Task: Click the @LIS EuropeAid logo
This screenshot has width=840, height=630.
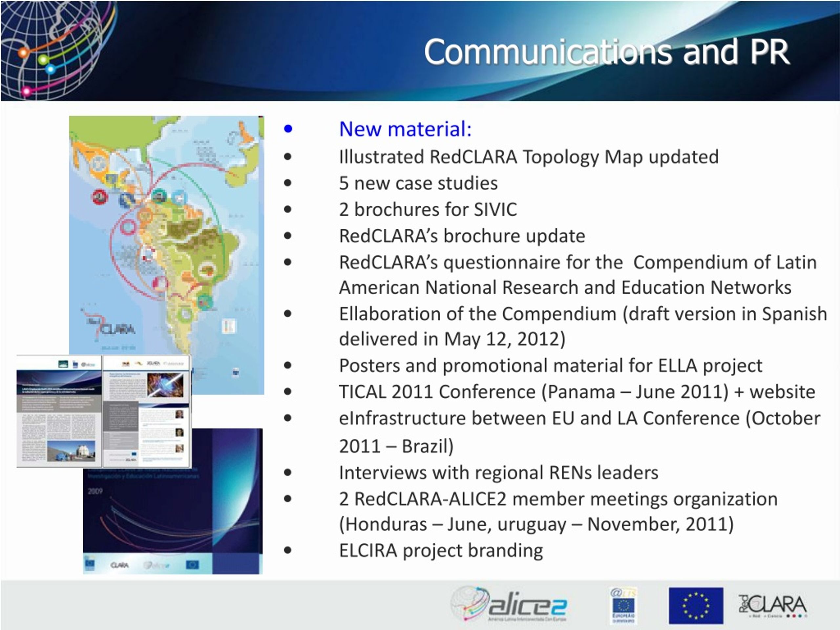Action: pos(623,605)
